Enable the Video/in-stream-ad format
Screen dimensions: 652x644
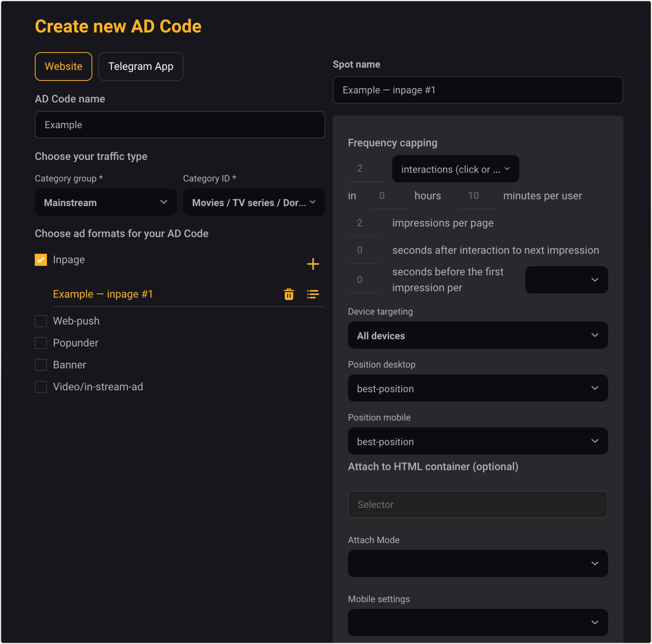click(x=41, y=386)
